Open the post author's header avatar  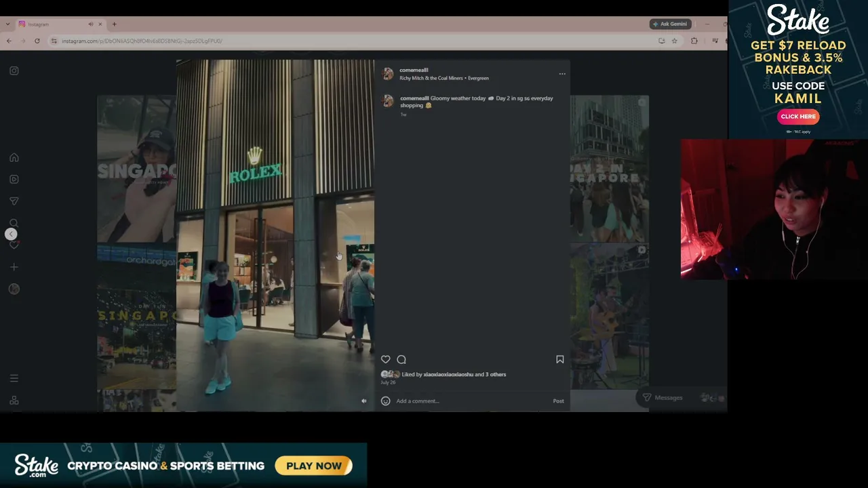click(x=388, y=74)
